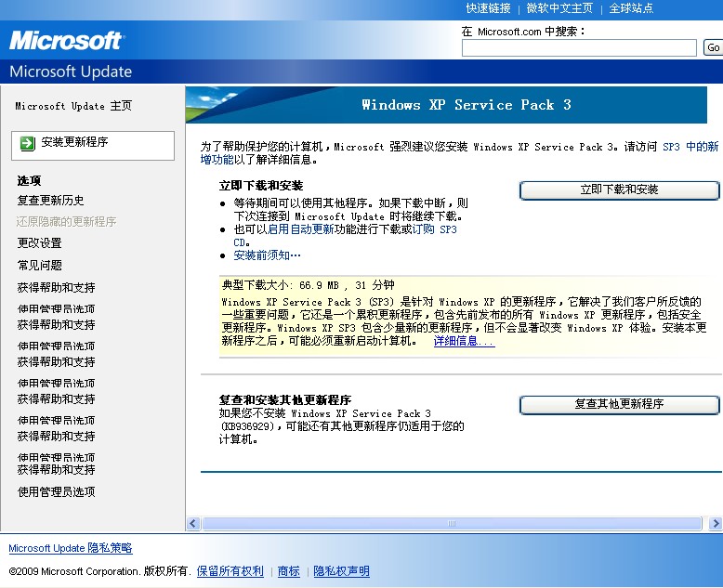Screen dimensions: 723x588
Task: Follow the 启用自动更新 link
Action: tap(301, 229)
